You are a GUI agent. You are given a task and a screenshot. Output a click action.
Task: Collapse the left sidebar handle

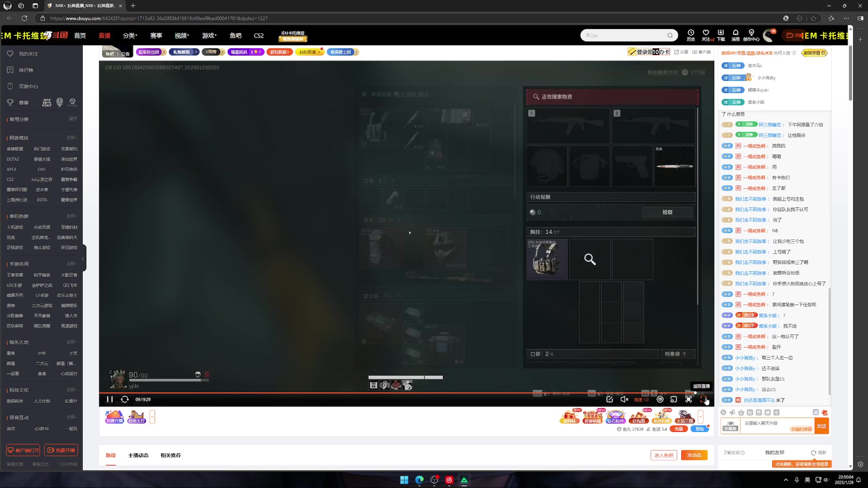[x=83, y=258]
